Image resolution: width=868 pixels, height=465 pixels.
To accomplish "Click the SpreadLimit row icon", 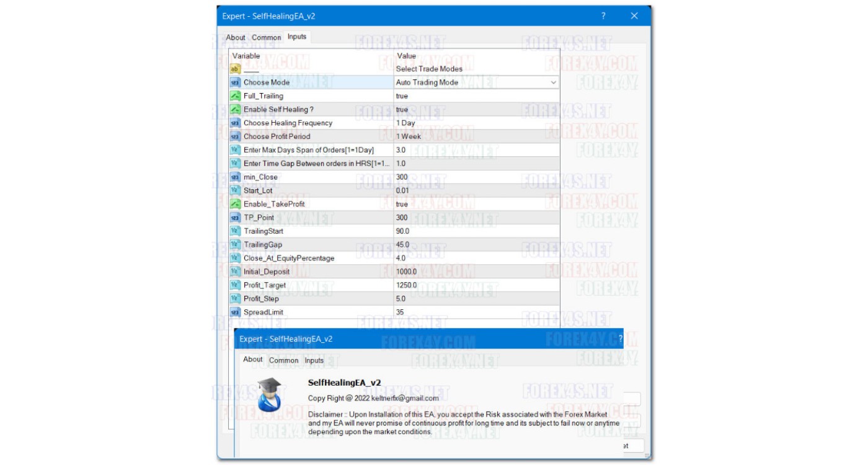I will pos(235,312).
